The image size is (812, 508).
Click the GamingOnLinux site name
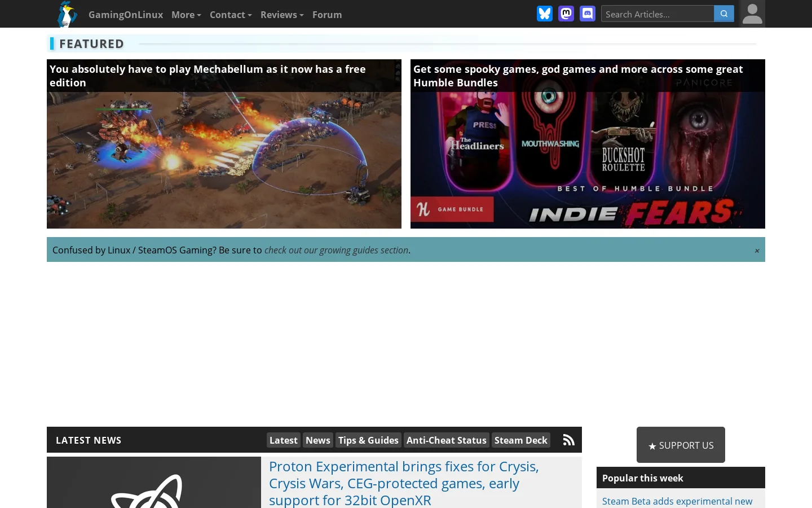tap(126, 15)
